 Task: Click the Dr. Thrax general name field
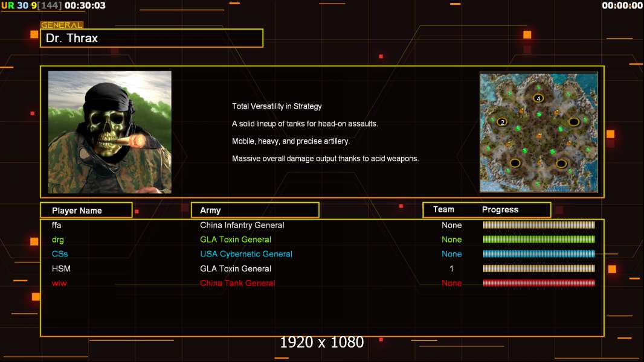[152, 38]
